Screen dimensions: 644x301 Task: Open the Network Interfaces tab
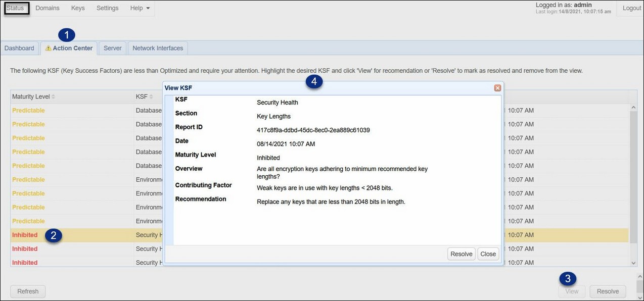point(158,48)
